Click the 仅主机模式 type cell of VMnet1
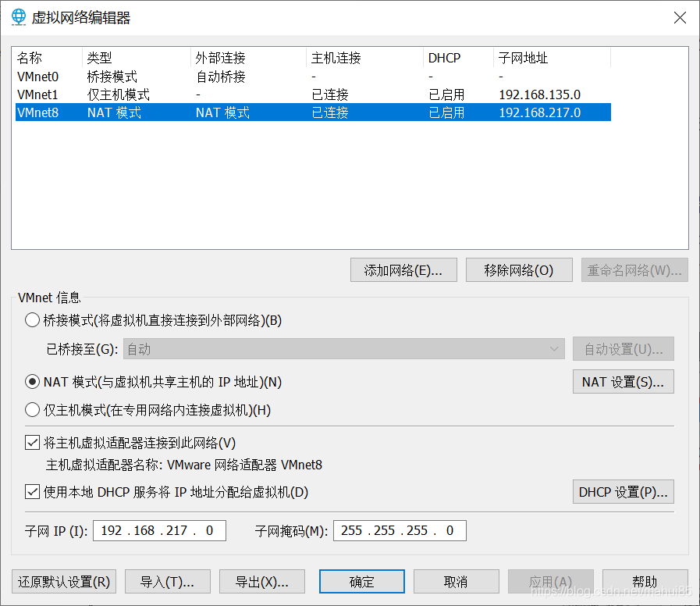The image size is (700, 606). [119, 94]
